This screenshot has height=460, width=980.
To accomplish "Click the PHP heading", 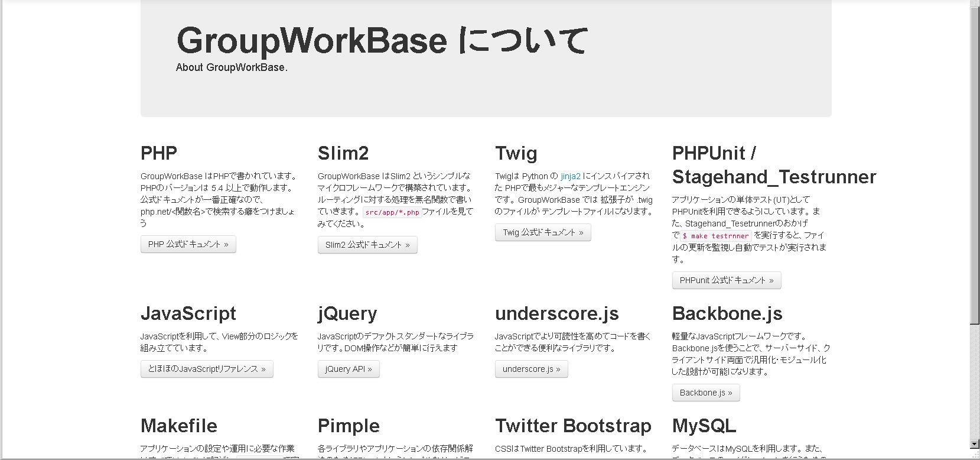I will click(159, 153).
